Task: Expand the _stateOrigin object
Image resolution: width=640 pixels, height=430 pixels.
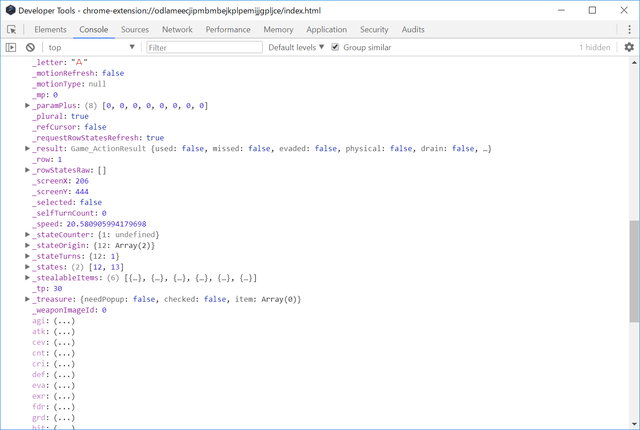Action: pyautogui.click(x=27, y=245)
